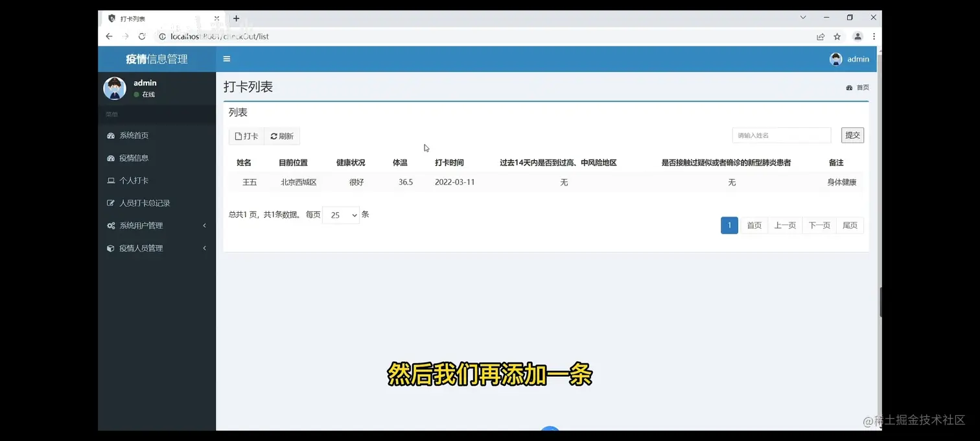Open the browser profile icon
This screenshot has width=980, height=441.
(857, 37)
